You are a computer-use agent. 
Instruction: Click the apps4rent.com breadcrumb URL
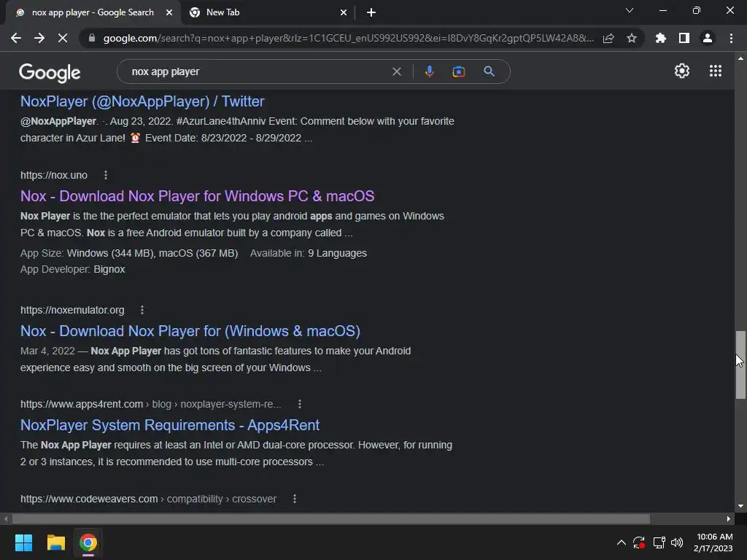[x=150, y=404]
